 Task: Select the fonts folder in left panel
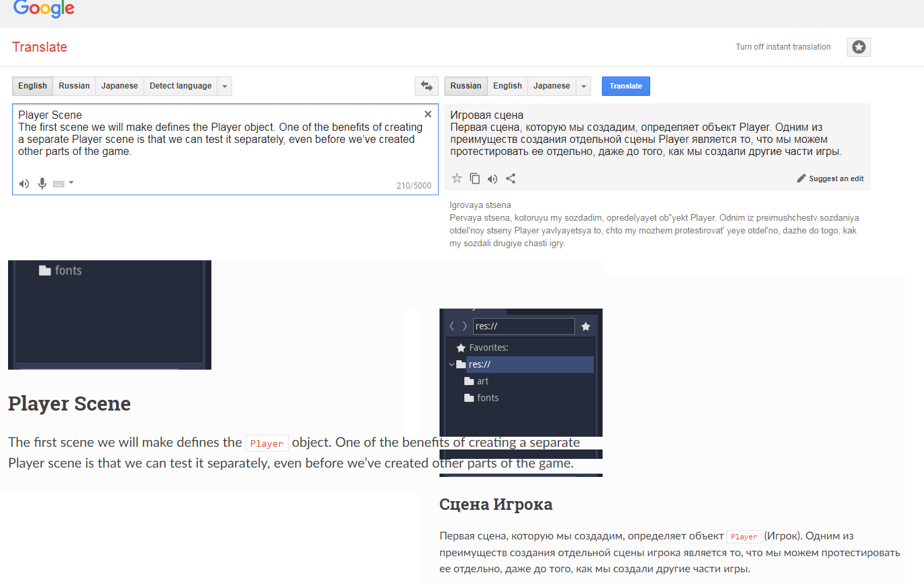[x=60, y=270]
